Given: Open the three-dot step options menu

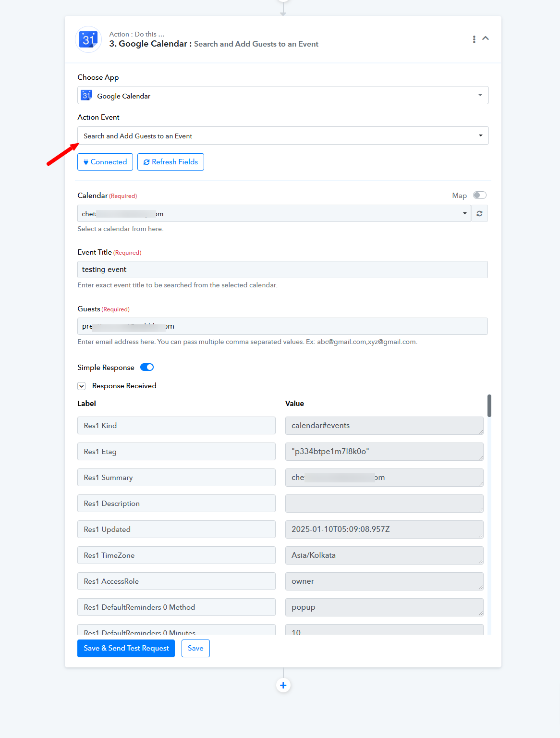Looking at the screenshot, I should point(474,39).
